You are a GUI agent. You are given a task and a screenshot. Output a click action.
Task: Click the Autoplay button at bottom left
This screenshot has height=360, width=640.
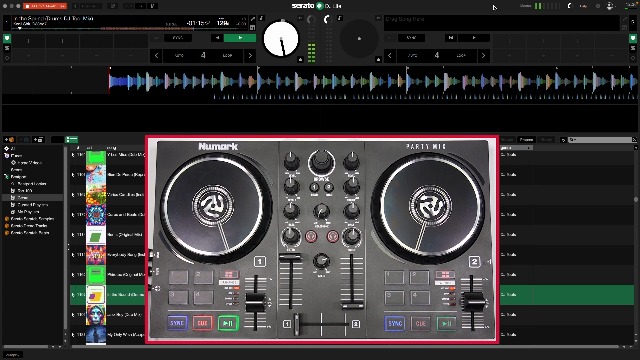click(13, 355)
